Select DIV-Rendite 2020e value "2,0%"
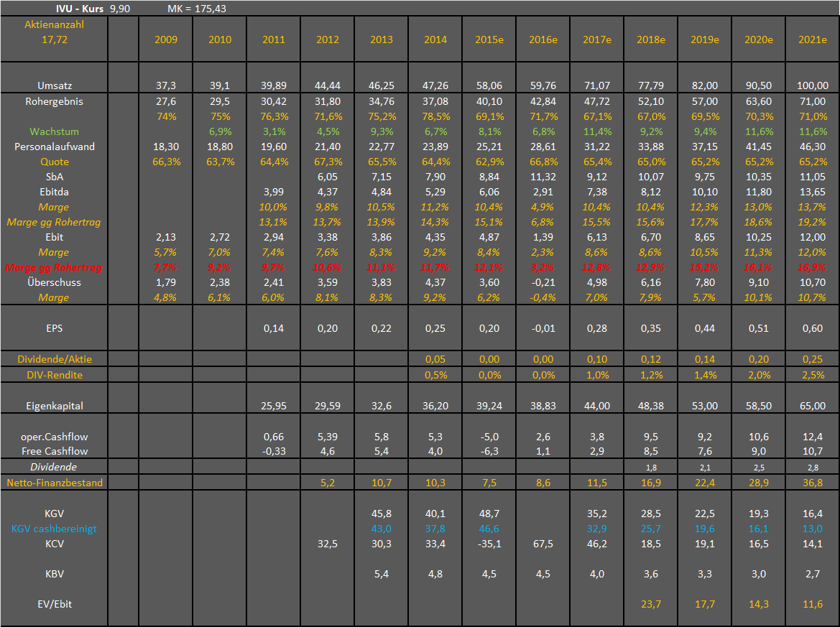 coord(759,375)
